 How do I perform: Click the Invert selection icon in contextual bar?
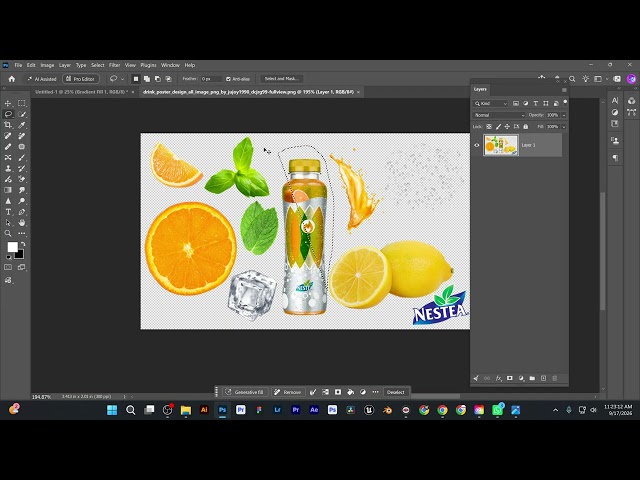pyautogui.click(x=325, y=392)
